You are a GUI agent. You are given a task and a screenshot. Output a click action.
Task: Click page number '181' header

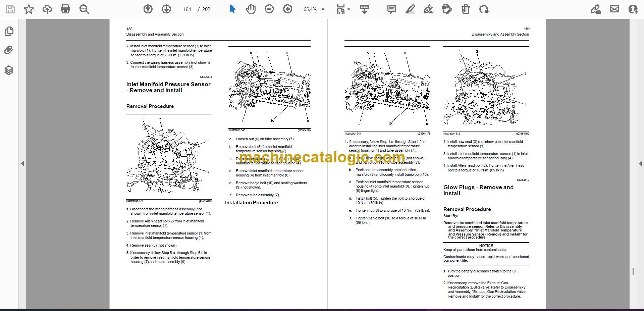527,29
